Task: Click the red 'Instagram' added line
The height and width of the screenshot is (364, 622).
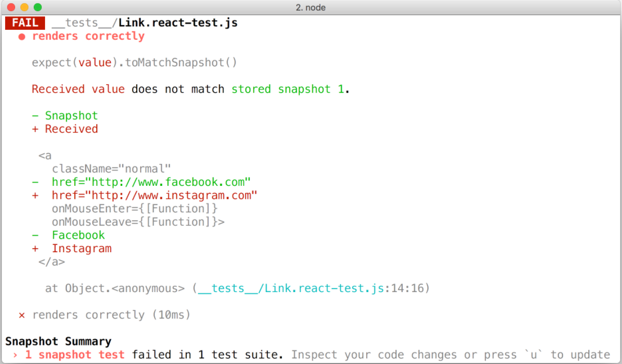Action: tap(71, 249)
